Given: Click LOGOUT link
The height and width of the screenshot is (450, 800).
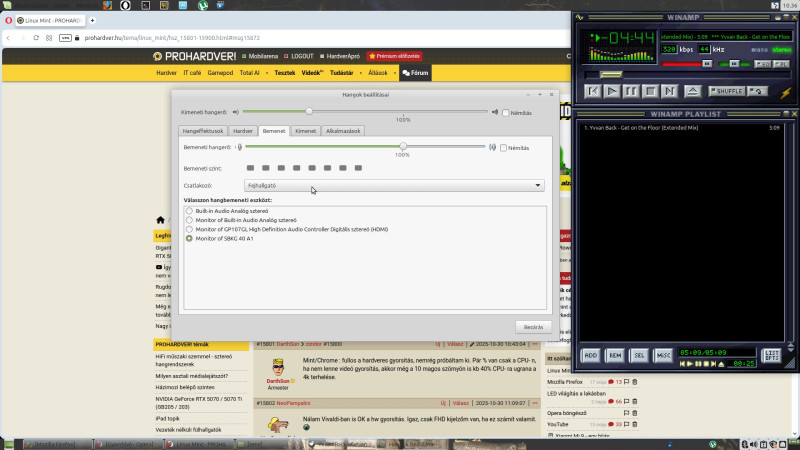Looking at the screenshot, I should (x=298, y=56).
